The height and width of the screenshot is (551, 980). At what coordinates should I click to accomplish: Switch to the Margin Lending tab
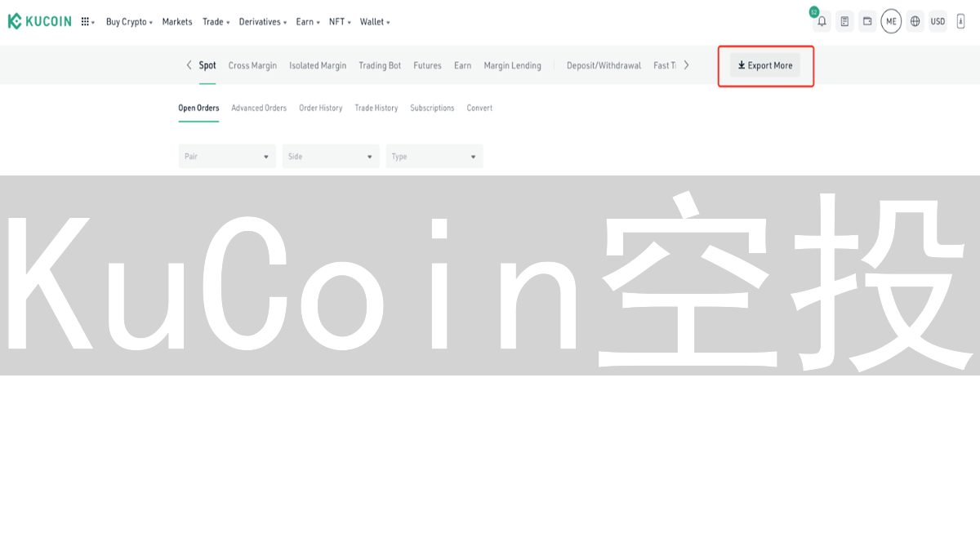click(512, 65)
